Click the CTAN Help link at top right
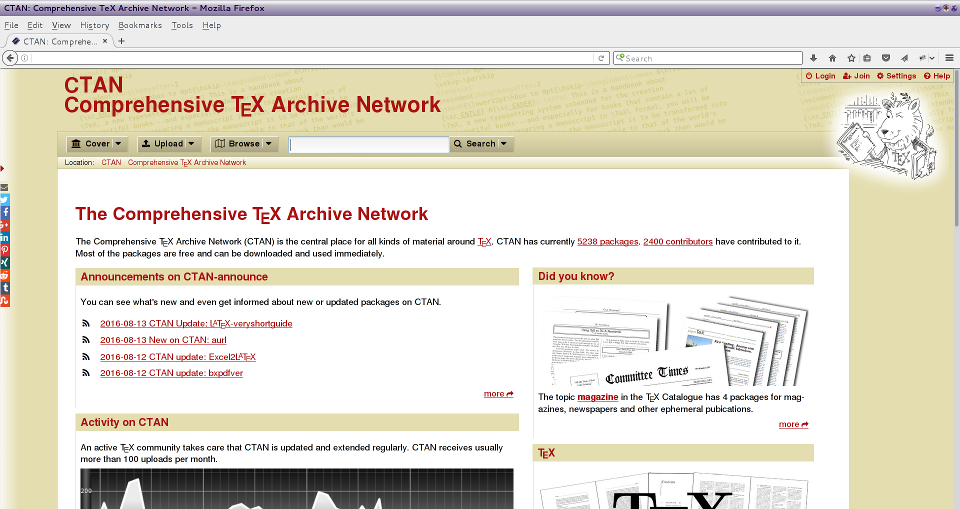The height and width of the screenshot is (509, 960). [937, 76]
